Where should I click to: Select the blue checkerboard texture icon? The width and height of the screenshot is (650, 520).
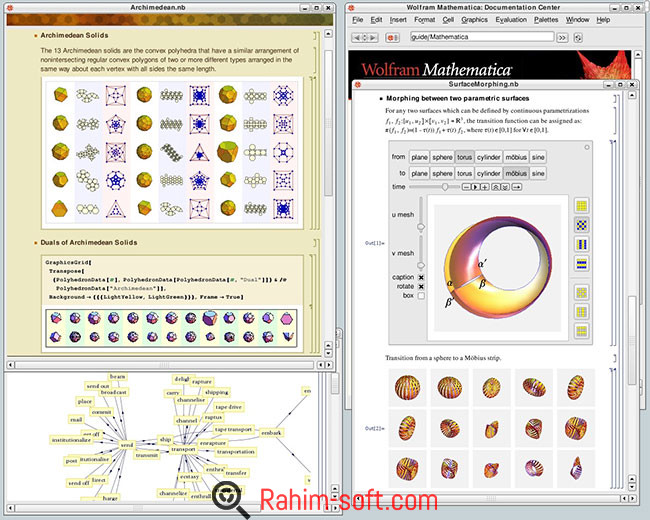coord(582,225)
